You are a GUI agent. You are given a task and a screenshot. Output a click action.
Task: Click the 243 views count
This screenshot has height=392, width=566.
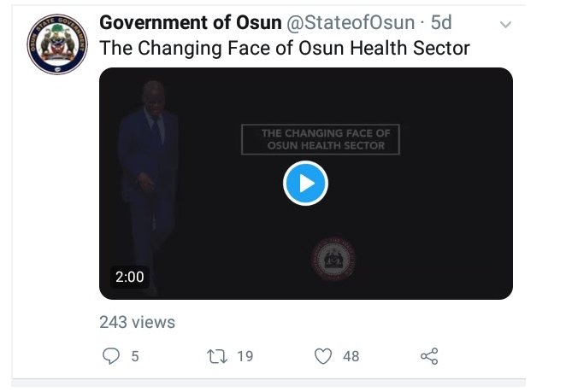[137, 322]
